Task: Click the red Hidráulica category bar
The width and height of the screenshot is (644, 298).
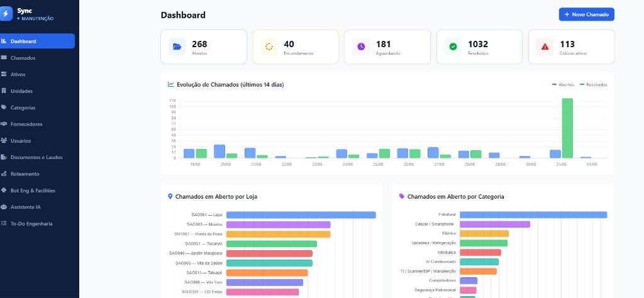Action: click(480, 253)
